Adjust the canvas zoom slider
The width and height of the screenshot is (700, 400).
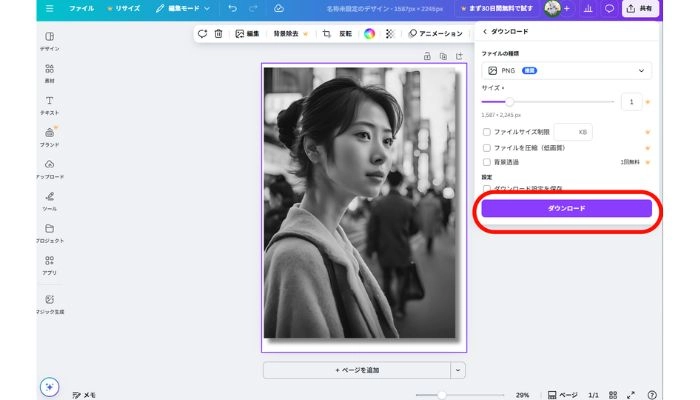441,395
